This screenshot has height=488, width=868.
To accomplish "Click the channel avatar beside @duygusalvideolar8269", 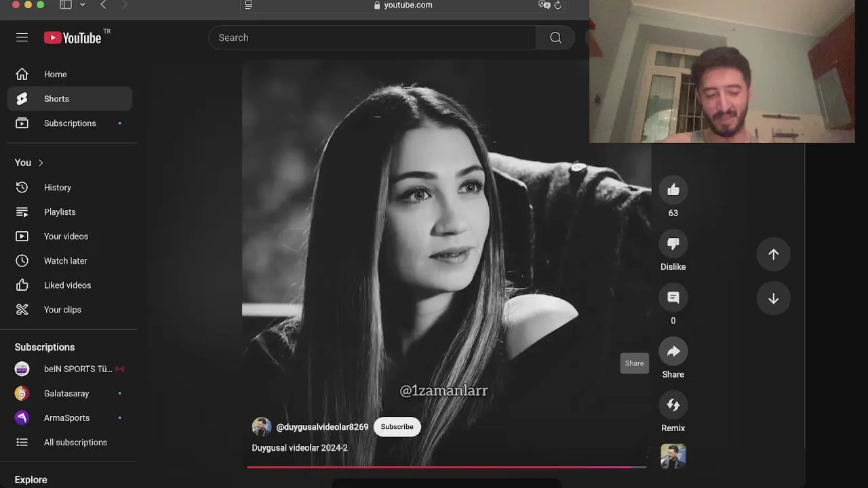I will point(262,427).
